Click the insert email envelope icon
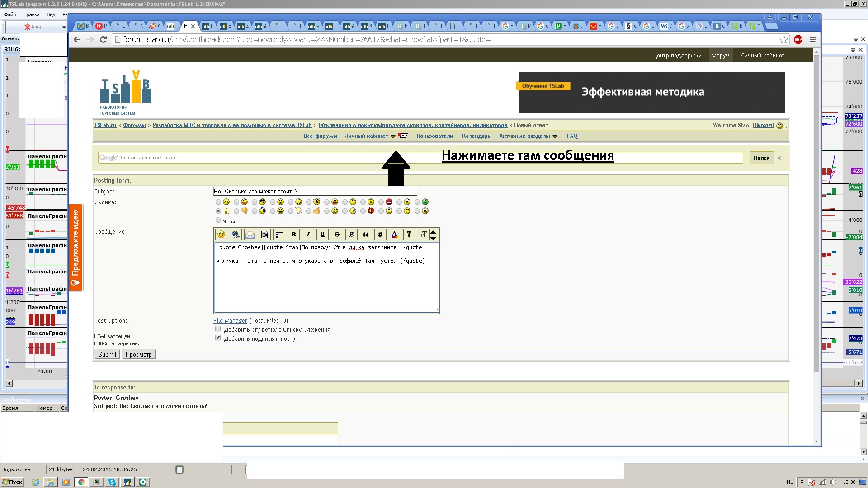 250,235
